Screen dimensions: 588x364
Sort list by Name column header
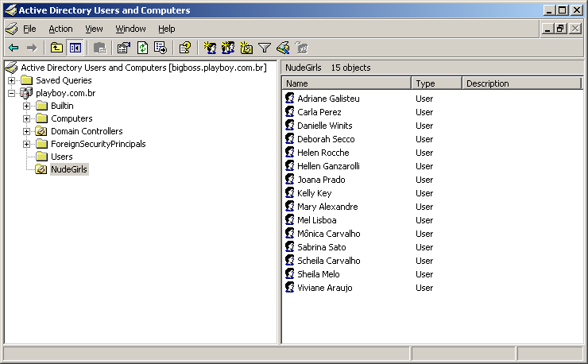tap(346, 83)
